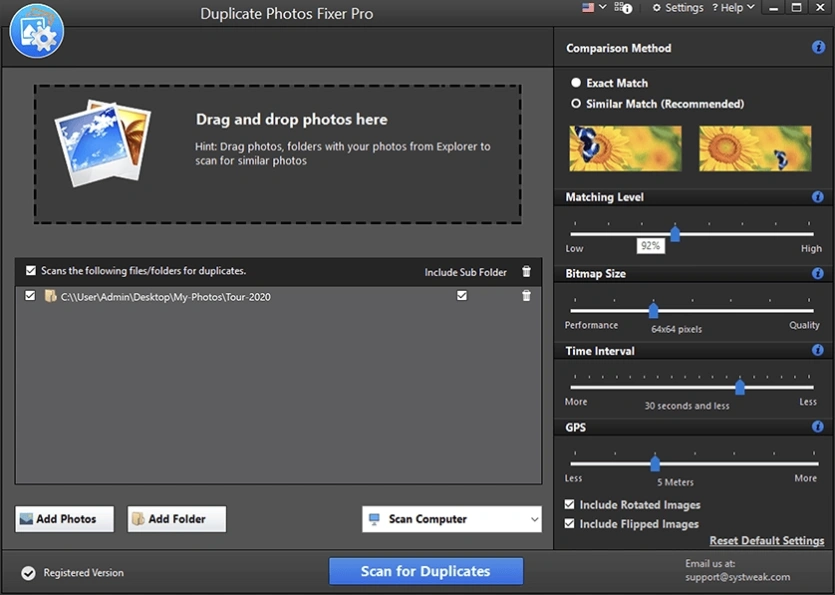The height and width of the screenshot is (595, 835).
Task: Click the Matching Level slider handle
Action: coord(675,234)
